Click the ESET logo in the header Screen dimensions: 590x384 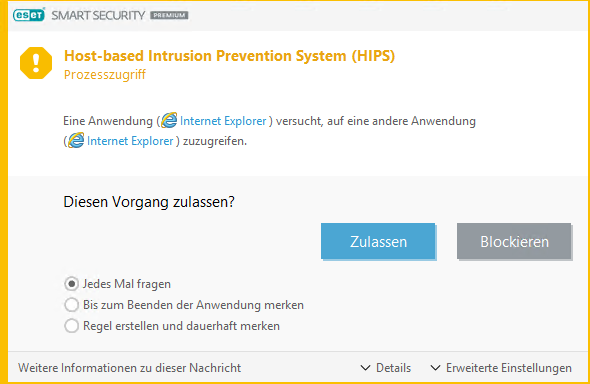click(x=29, y=15)
